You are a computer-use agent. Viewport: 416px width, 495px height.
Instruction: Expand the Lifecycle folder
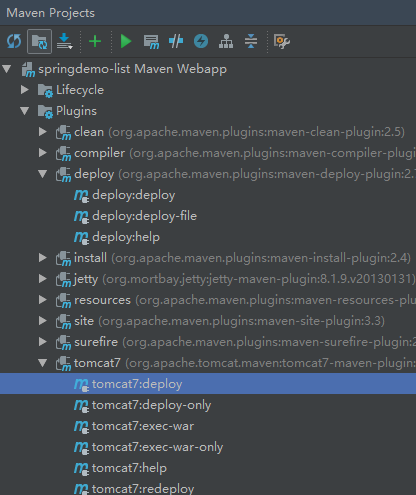[24, 90]
